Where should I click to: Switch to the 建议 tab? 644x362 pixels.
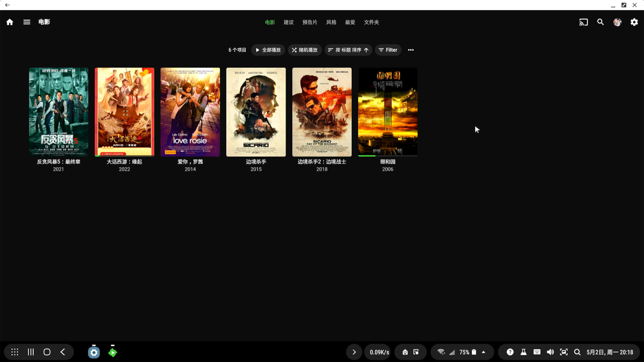click(289, 22)
